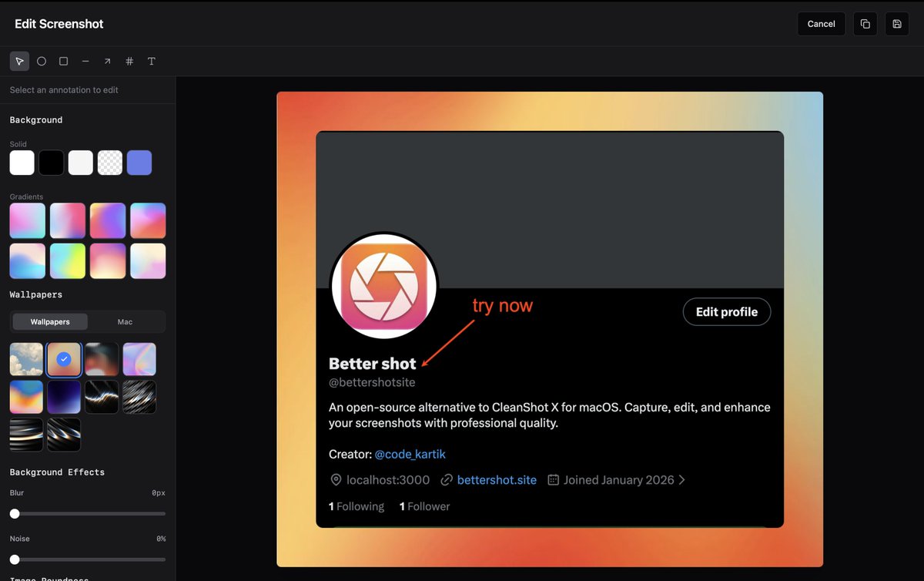Choose the transparent checkered background swatch
Screen dimensions: 924x581
[x=110, y=163]
